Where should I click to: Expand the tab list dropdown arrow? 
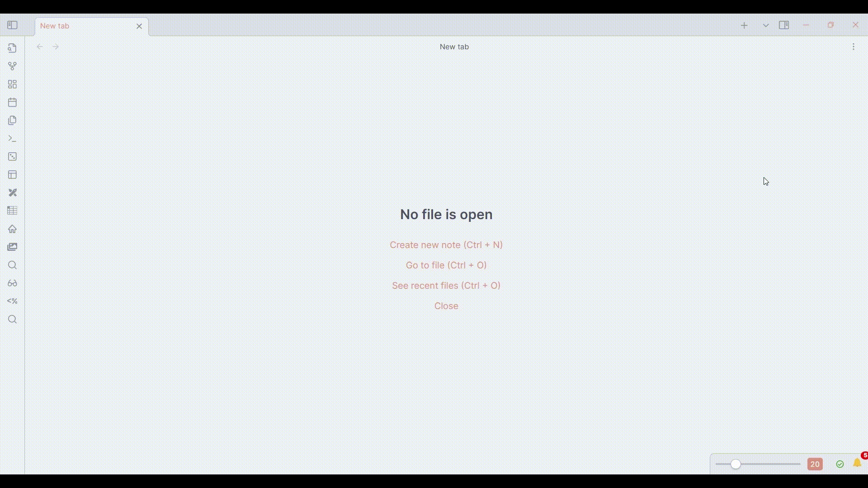(x=765, y=25)
